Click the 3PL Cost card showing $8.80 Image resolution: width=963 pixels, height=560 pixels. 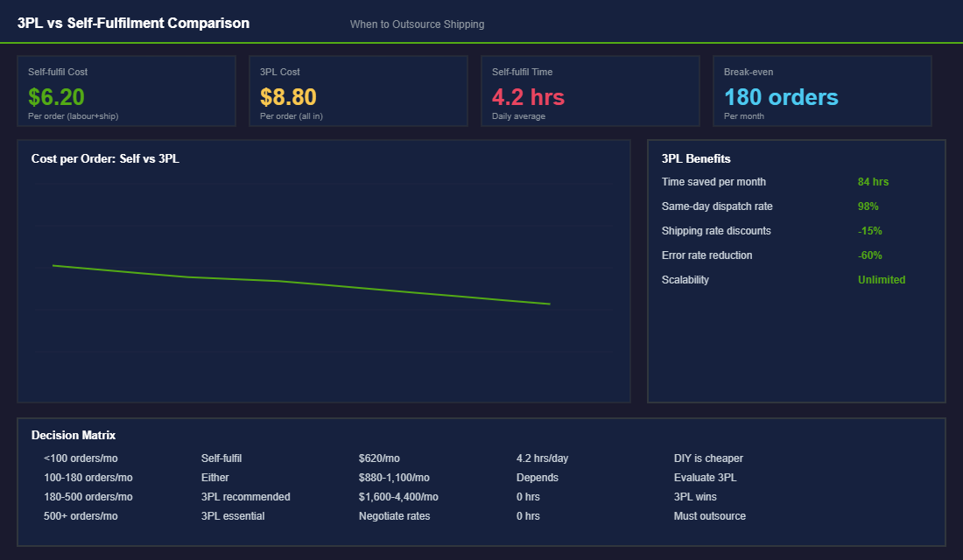[x=358, y=90]
